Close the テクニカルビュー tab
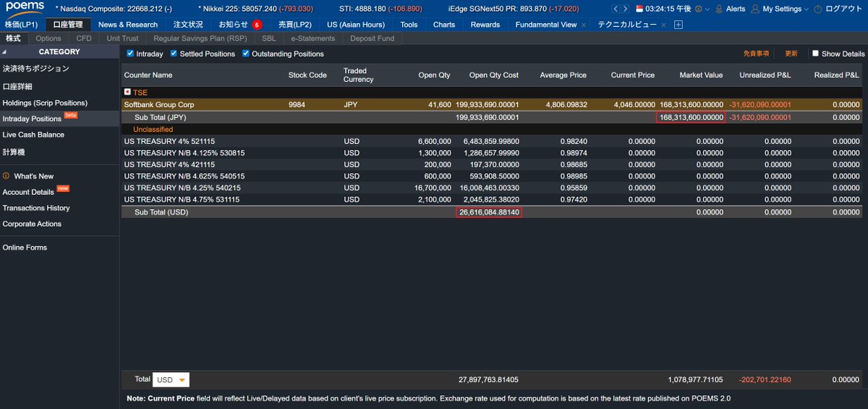 664,25
